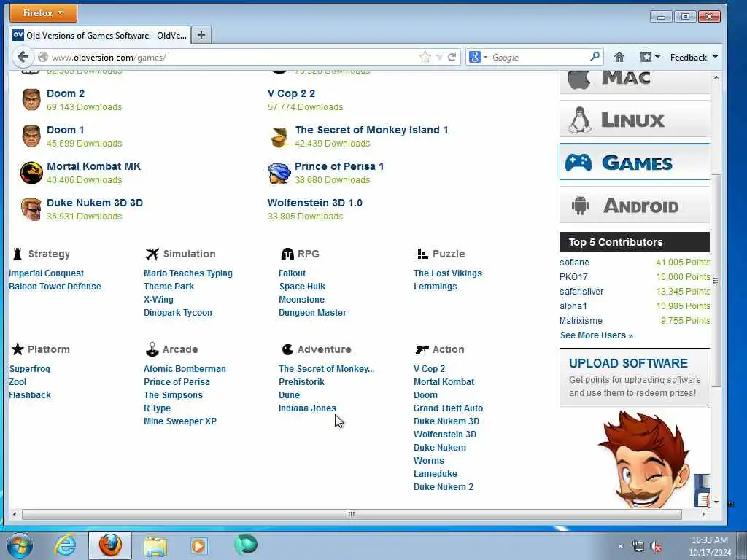Click the Monkey Island treasure chest icon
The width and height of the screenshot is (747, 560).
279,137
